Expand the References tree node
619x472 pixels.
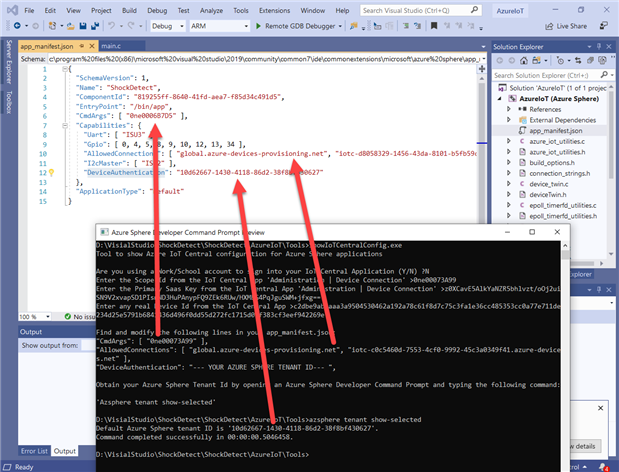511,109
